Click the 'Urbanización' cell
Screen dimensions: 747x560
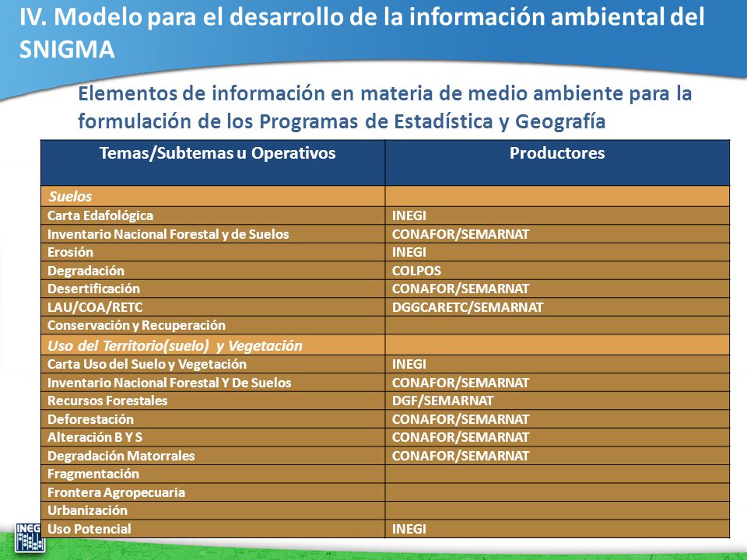click(x=213, y=510)
